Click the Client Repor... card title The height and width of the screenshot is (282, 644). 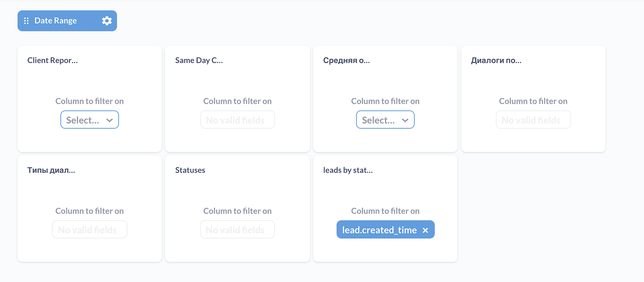tap(52, 60)
